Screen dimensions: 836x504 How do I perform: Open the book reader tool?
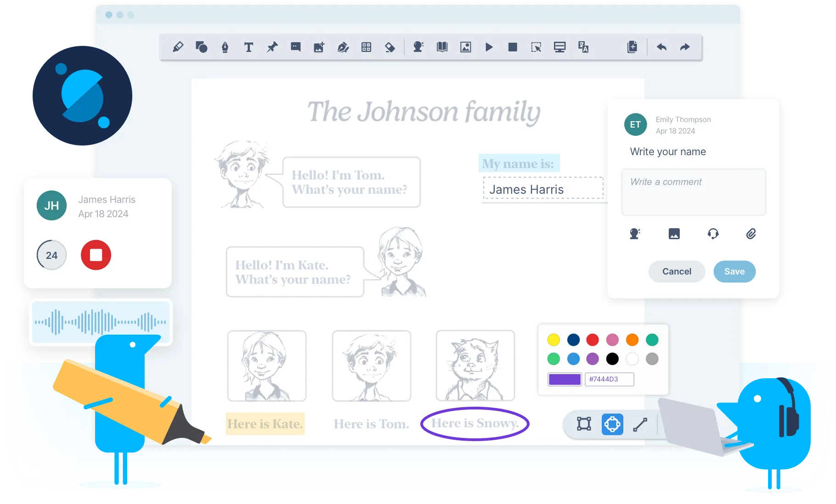coord(442,47)
